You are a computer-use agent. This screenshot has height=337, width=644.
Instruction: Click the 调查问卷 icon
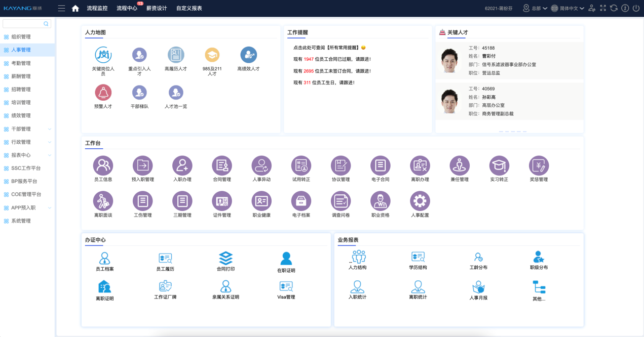click(x=340, y=201)
